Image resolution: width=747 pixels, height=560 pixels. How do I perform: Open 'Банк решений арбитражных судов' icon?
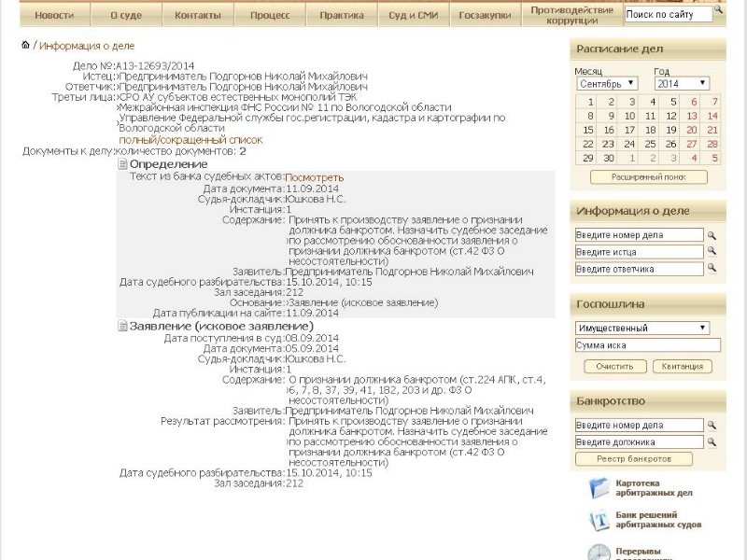[599, 521]
